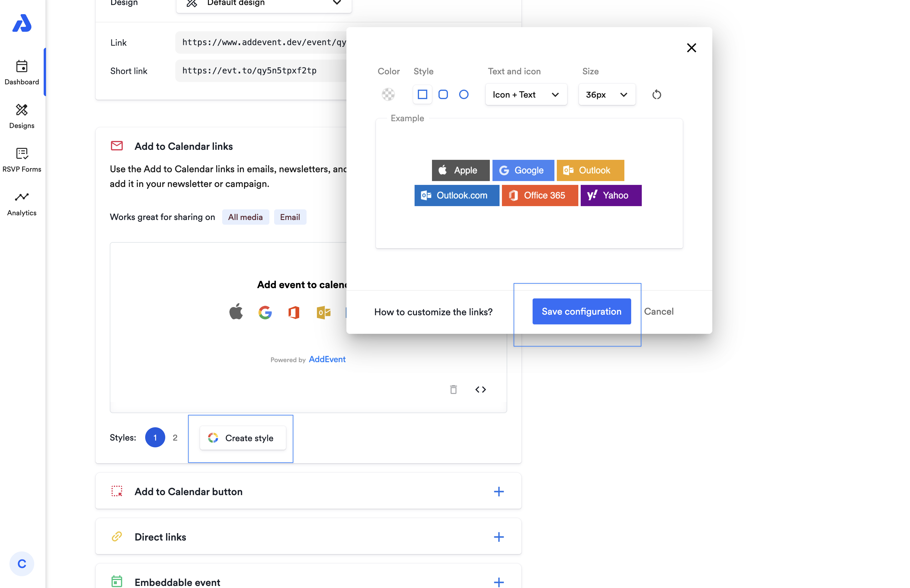910x588 pixels.
Task: Open Analytics in the sidebar
Action: coord(22,203)
